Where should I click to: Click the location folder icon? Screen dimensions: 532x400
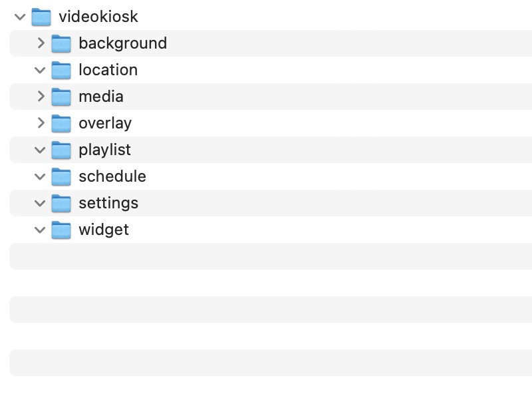(61, 70)
